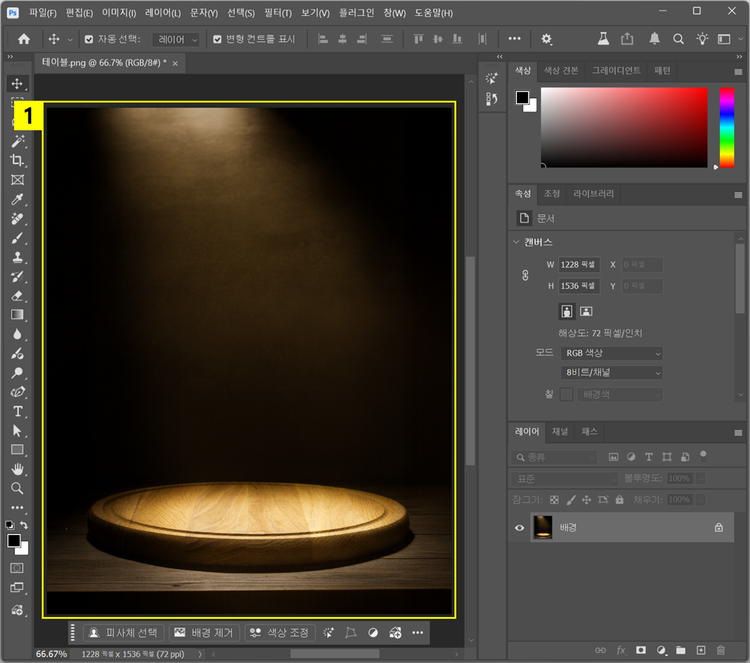750x663 pixels.
Task: Click the create new layer icon
Action: coord(700,650)
